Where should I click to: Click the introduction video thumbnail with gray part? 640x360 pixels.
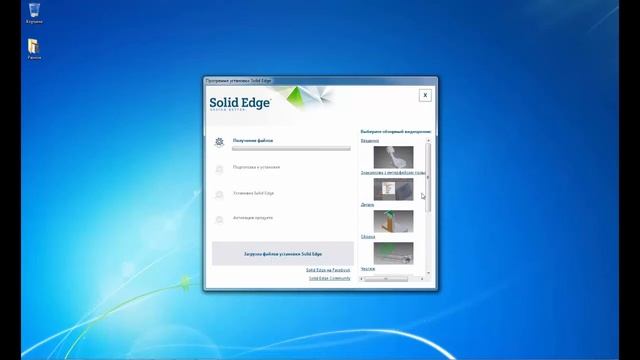click(393, 157)
